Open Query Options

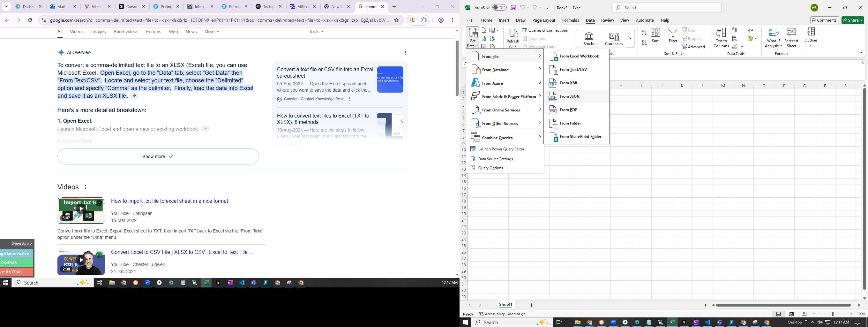[x=505, y=168]
